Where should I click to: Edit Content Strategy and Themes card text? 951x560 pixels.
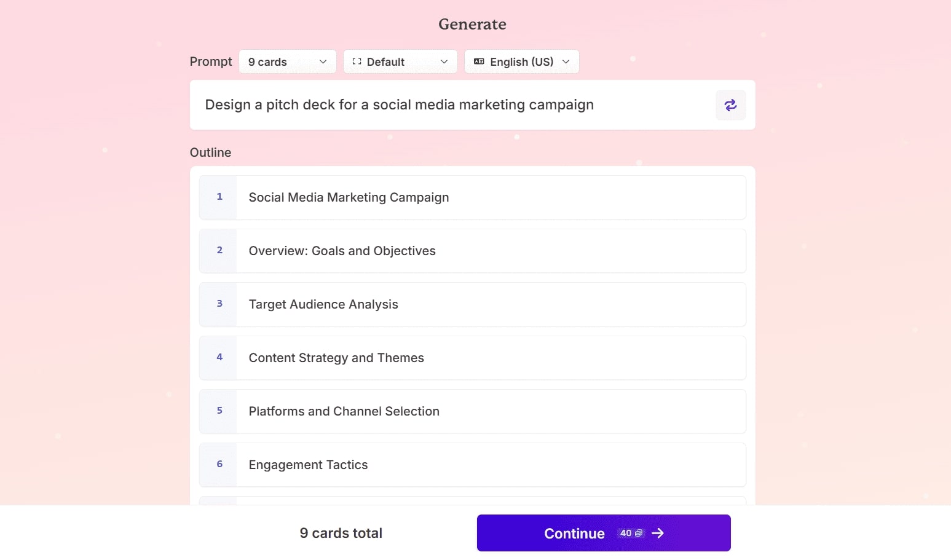coord(336,358)
